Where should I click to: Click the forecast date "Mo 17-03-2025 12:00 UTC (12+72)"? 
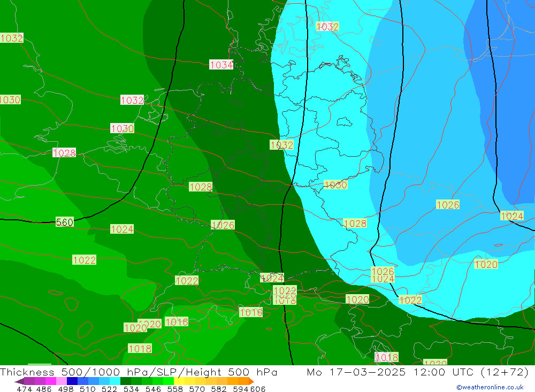click(x=418, y=372)
